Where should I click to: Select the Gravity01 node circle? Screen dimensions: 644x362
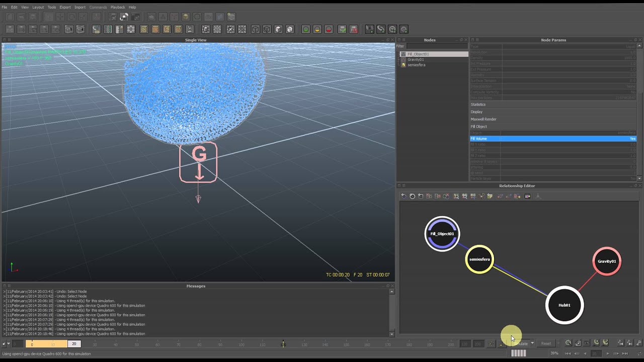click(607, 261)
